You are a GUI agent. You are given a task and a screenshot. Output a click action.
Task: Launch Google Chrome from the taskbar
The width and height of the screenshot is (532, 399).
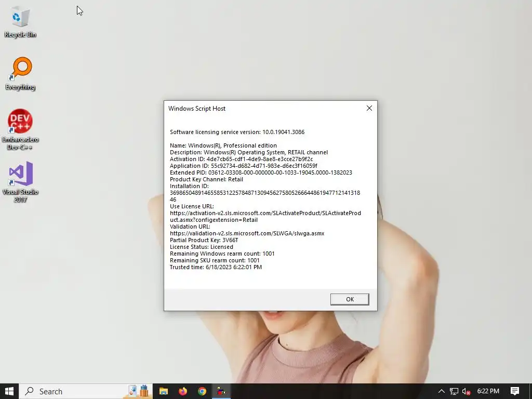click(202, 391)
